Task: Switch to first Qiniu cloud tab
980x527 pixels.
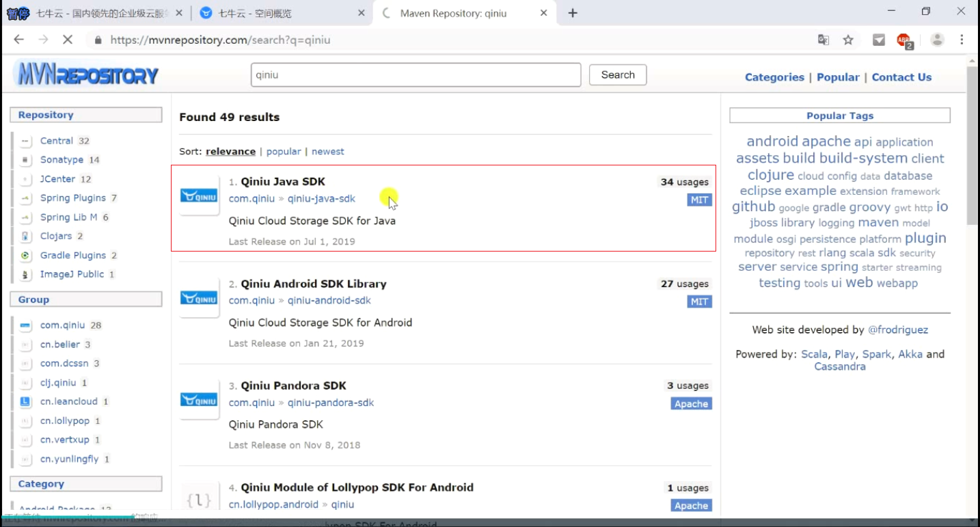Action: [x=96, y=13]
